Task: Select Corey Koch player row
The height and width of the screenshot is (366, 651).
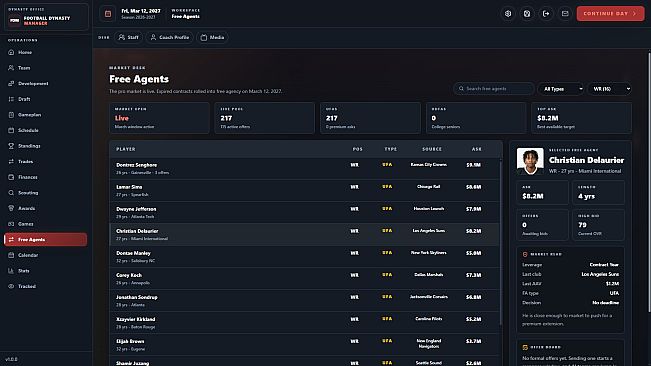Action: point(304,278)
